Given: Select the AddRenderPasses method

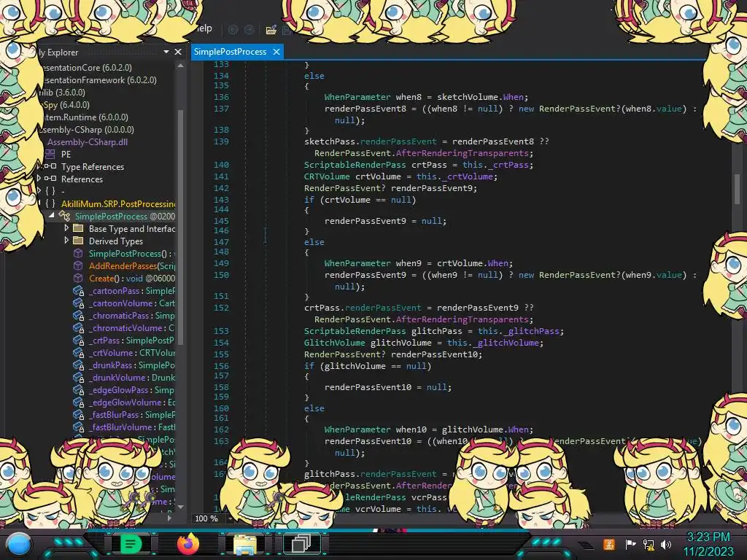Looking at the screenshot, I should (x=132, y=265).
